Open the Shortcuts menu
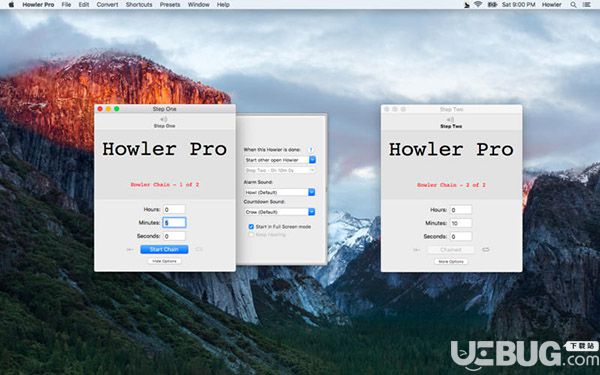The image size is (600, 375). point(139,5)
